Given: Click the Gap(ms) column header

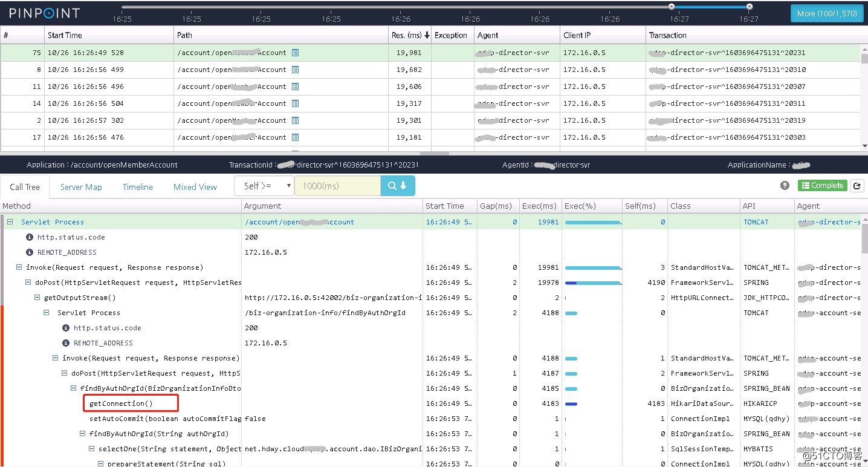Looking at the screenshot, I should (498, 206).
